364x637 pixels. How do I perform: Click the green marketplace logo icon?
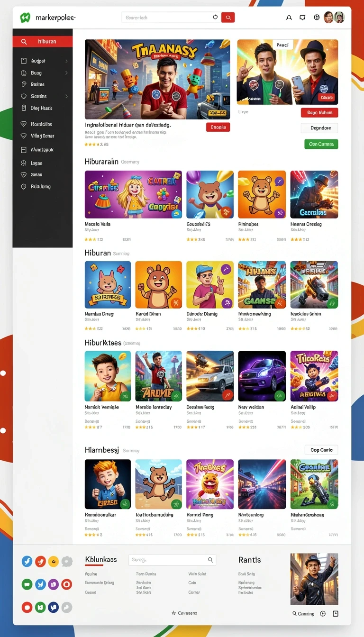click(x=25, y=18)
